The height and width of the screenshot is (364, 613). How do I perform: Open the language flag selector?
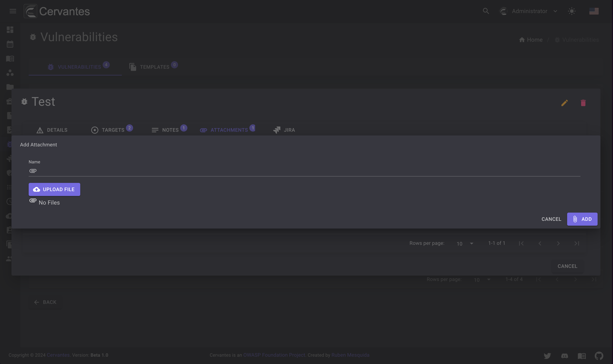[x=594, y=11]
